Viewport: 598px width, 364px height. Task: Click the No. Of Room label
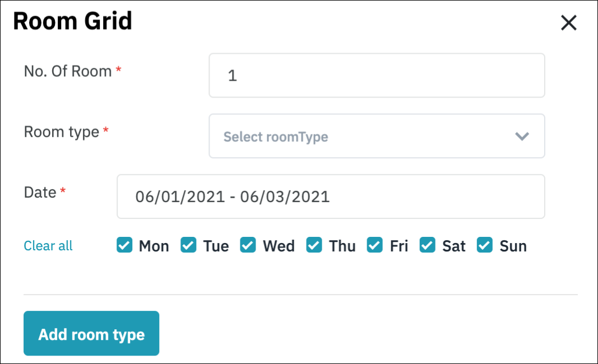68,71
